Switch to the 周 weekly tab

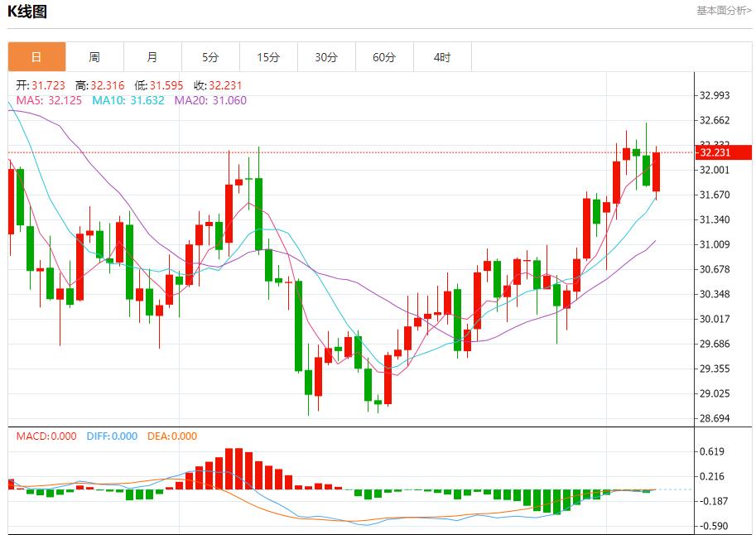click(x=94, y=57)
